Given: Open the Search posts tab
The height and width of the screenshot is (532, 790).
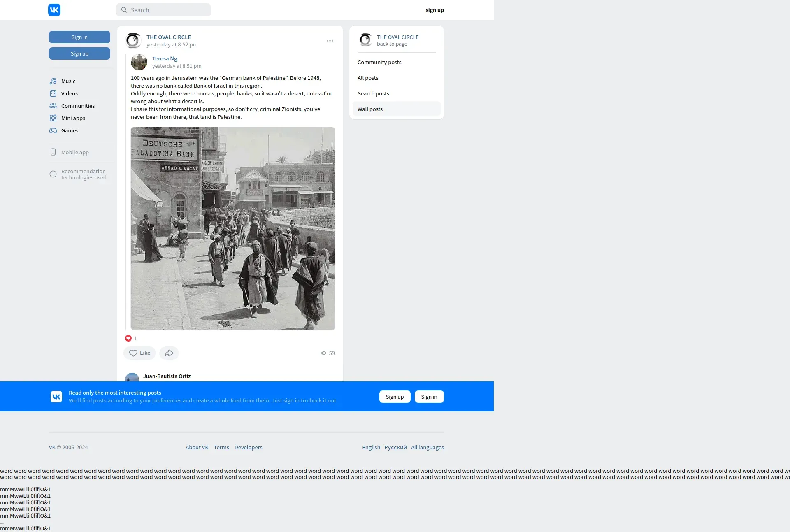Looking at the screenshot, I should [373, 93].
